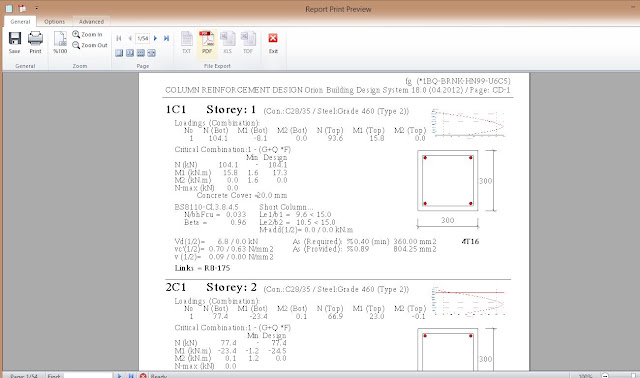Viewport: 640px width, 378px height.
Task: Export report as PDF file
Action: point(207,42)
